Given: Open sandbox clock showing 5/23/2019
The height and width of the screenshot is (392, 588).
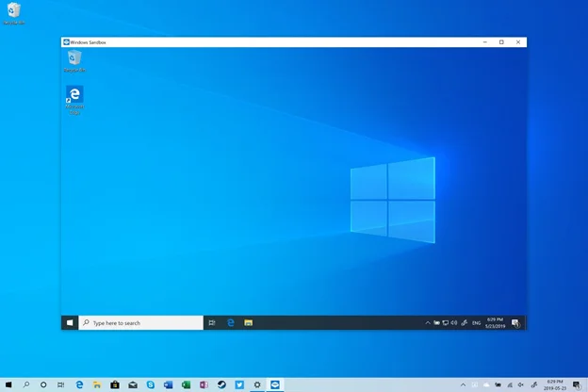Looking at the screenshot, I should [x=495, y=322].
